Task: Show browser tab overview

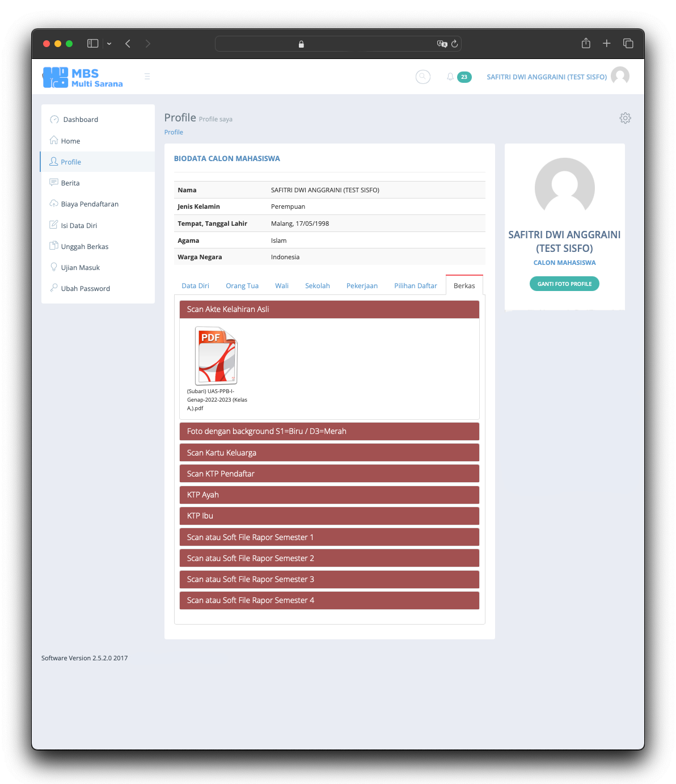Action: click(x=628, y=44)
